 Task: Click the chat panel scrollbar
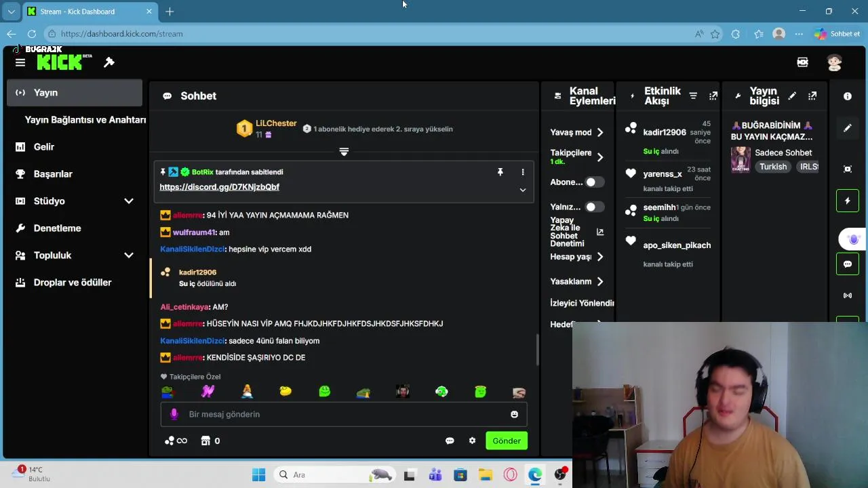tap(537, 350)
